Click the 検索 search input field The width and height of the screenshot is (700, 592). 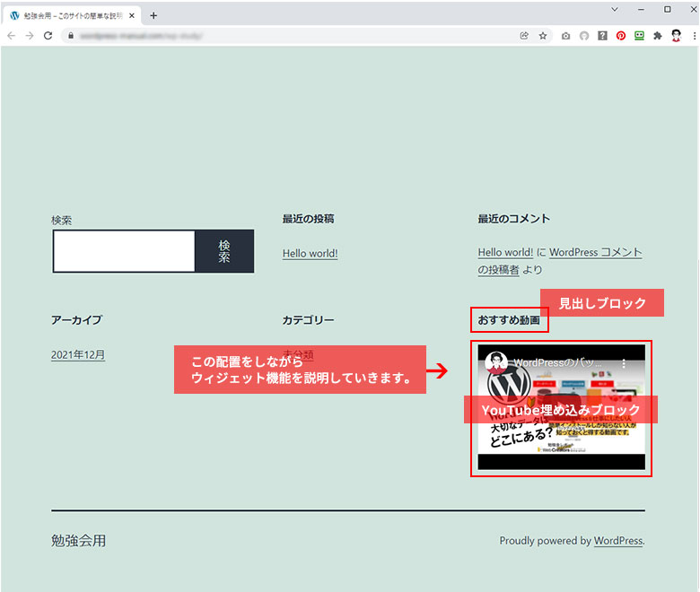point(124,251)
